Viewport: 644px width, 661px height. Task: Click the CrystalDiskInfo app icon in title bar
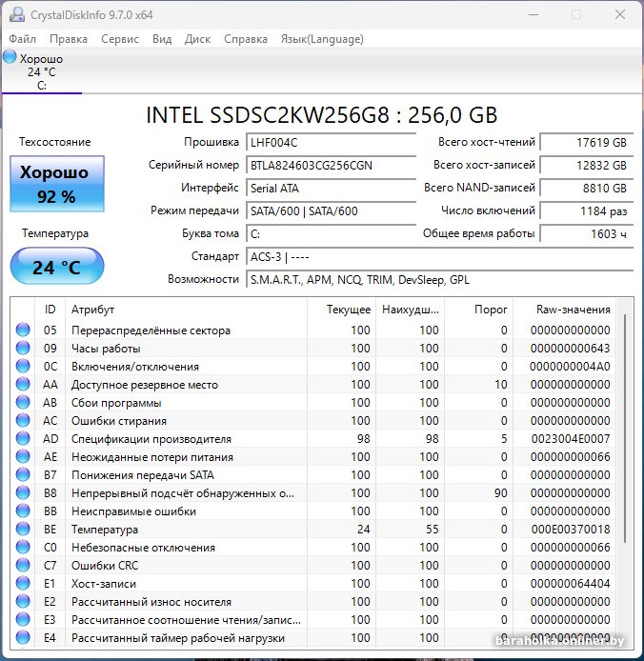tap(17, 14)
